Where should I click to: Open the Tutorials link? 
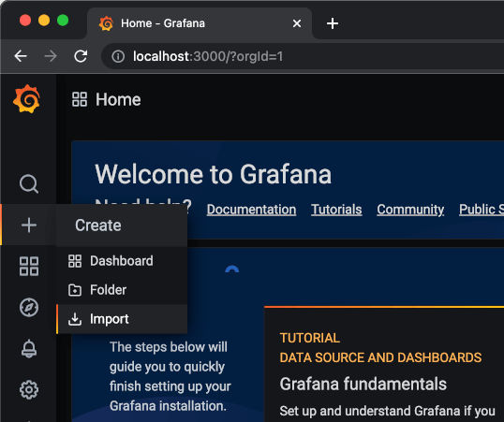(336, 210)
